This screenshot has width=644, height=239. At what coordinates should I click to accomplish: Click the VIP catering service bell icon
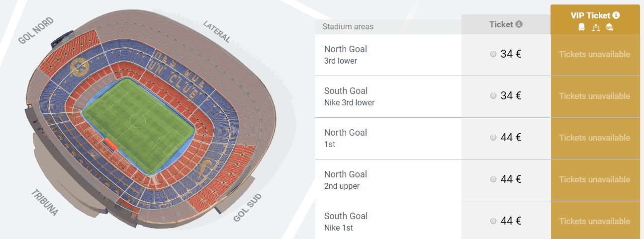pos(610,27)
